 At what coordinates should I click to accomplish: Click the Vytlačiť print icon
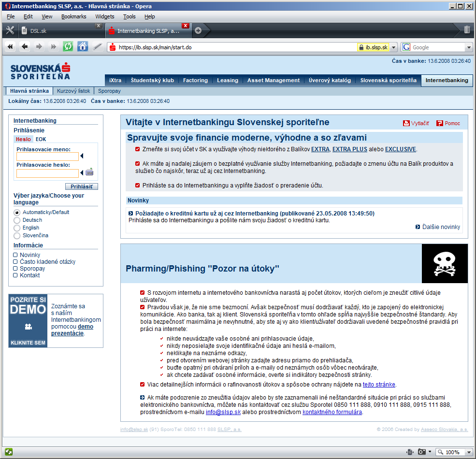point(406,123)
